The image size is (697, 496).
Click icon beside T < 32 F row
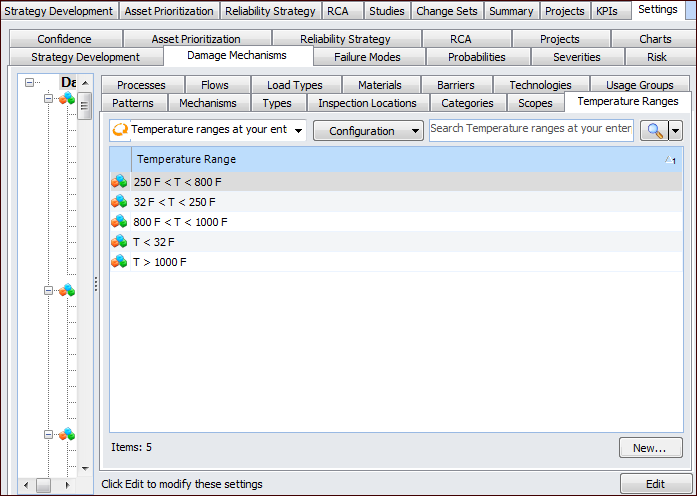pos(120,242)
